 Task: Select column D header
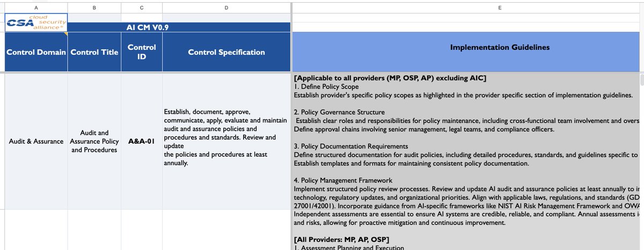[x=226, y=8]
